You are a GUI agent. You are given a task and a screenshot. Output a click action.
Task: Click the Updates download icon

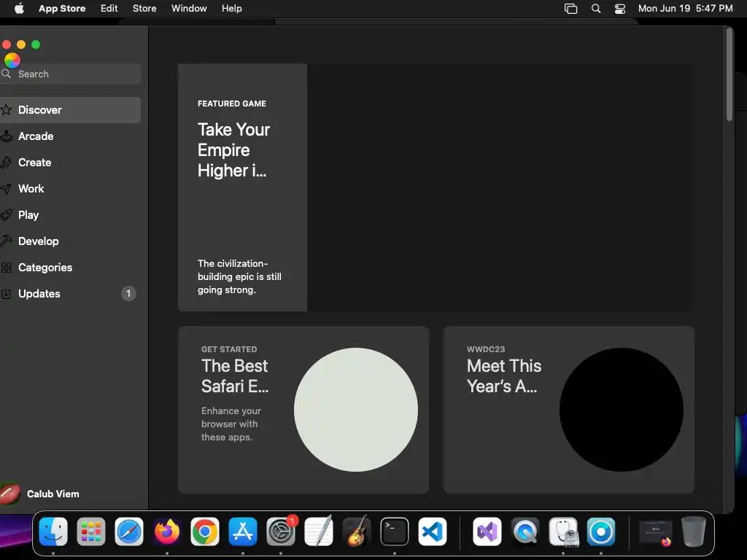tap(6, 294)
